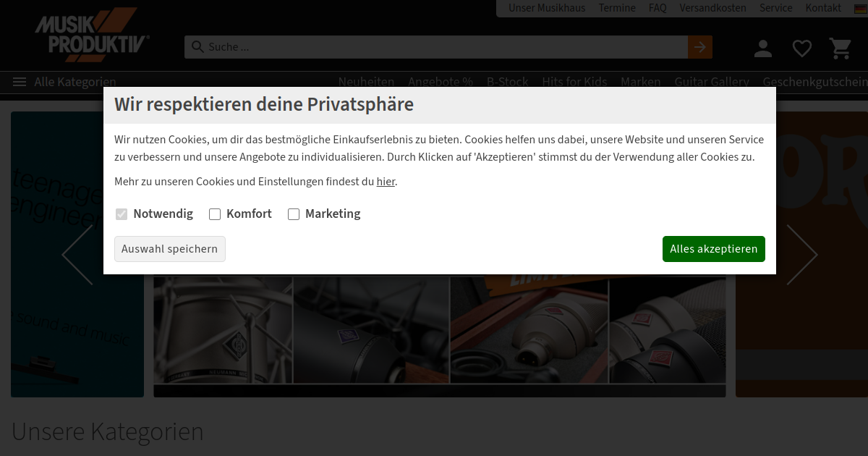Open Termine in top bar
Viewport: 868px width, 456px height.
pyautogui.click(x=617, y=8)
